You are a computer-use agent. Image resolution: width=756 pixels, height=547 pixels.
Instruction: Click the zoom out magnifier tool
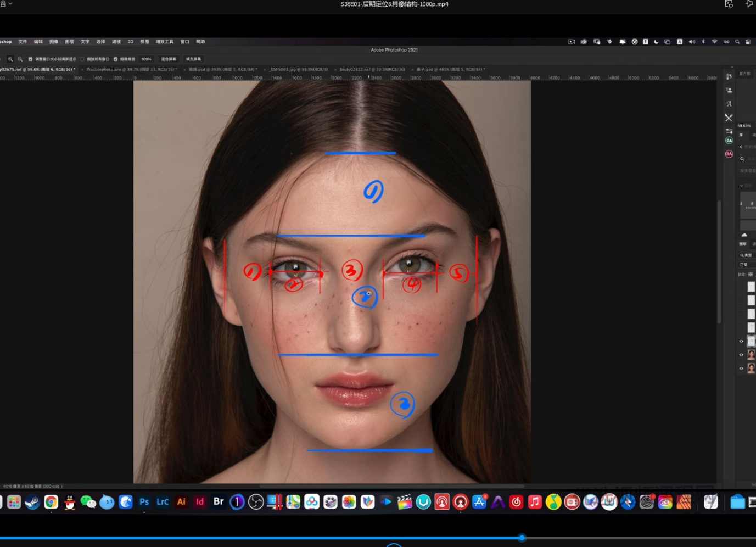[20, 59]
